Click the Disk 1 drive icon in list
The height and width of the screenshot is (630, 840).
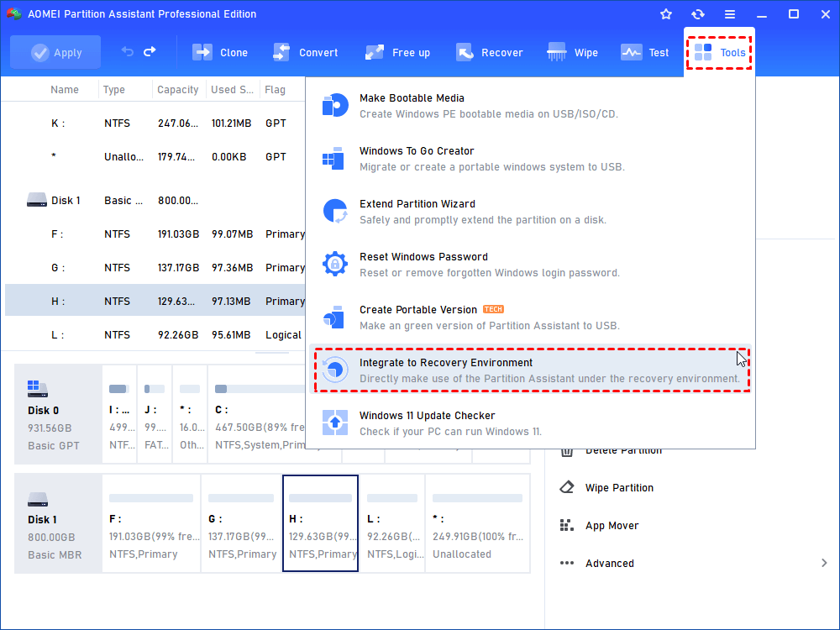37,200
